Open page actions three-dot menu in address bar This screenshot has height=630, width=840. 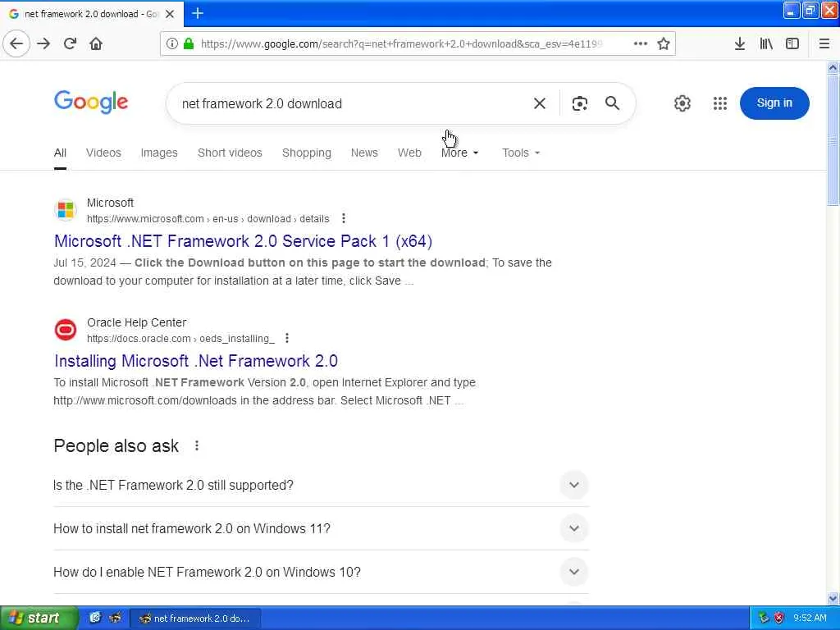(641, 43)
